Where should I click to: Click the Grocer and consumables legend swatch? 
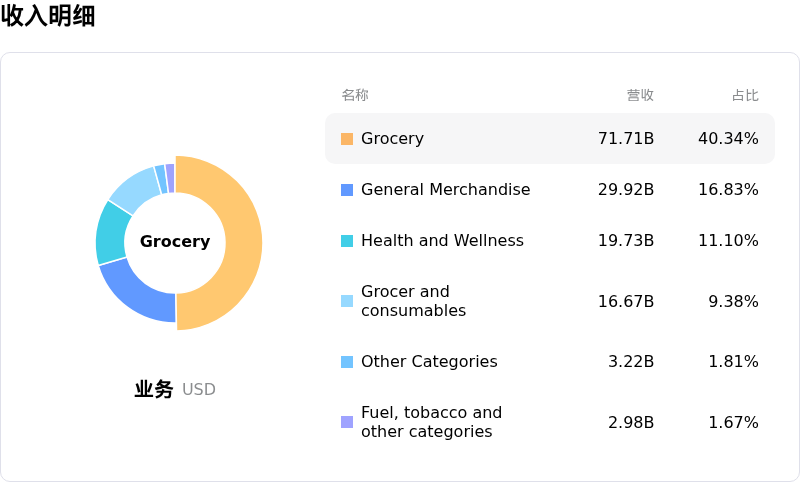[x=347, y=301]
